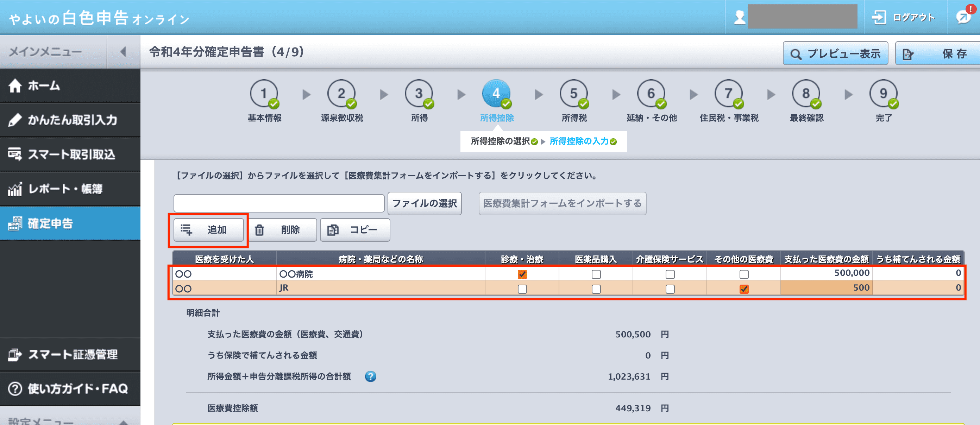Uncheck 診療・治療 for ○○病院 row
980x425 pixels.
[522, 274]
